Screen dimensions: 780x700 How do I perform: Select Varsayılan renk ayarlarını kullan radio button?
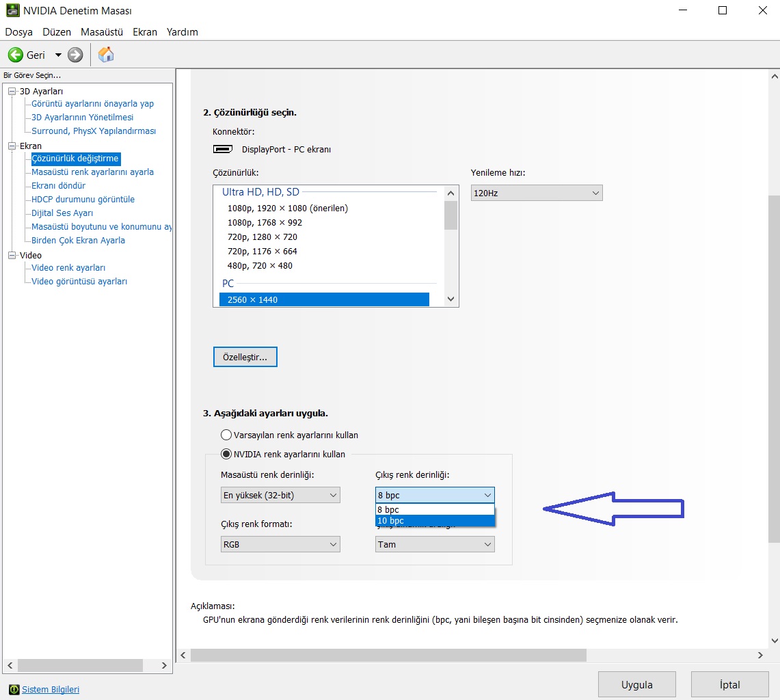point(226,435)
